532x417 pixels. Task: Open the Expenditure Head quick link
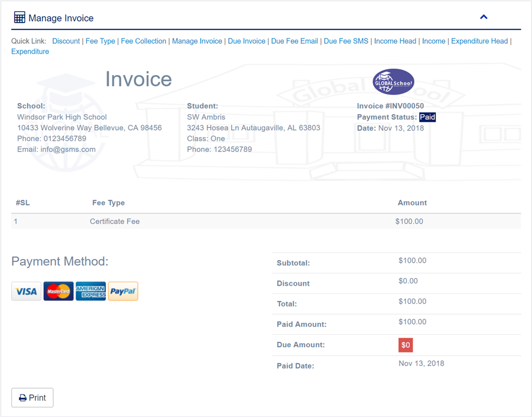click(479, 41)
